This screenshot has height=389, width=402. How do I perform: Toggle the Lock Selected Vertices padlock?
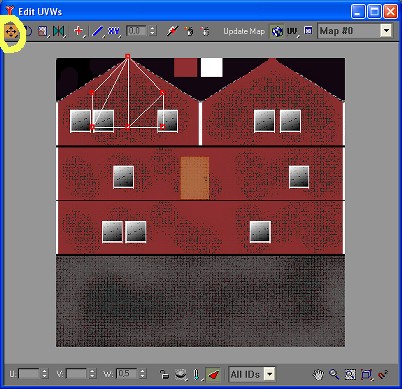164,374
